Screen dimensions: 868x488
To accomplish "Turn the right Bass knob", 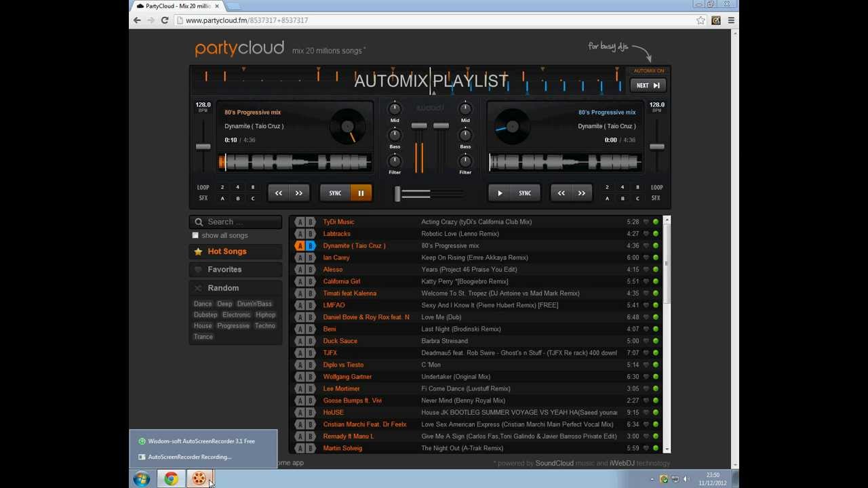I will pyautogui.click(x=465, y=135).
